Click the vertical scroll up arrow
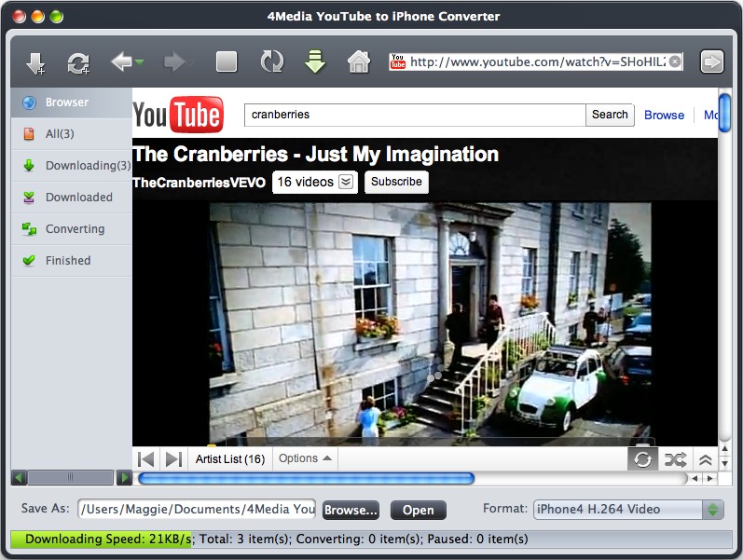 725,448
